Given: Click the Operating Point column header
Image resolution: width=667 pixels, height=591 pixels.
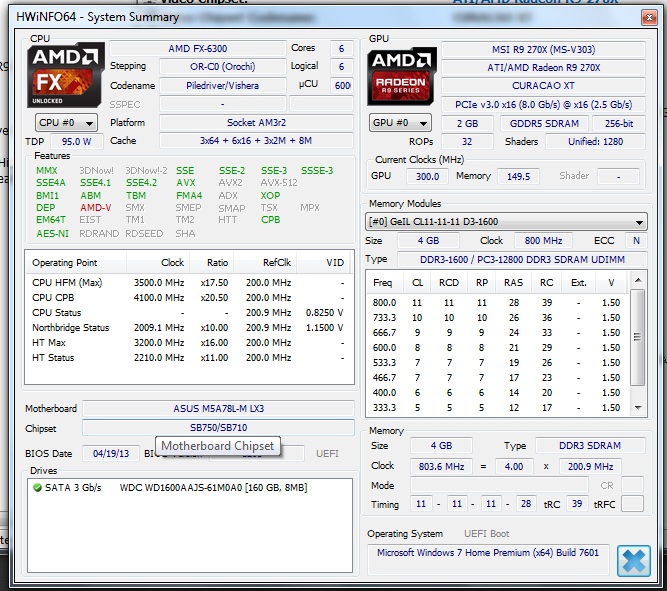Looking at the screenshot, I should click(x=76, y=263).
